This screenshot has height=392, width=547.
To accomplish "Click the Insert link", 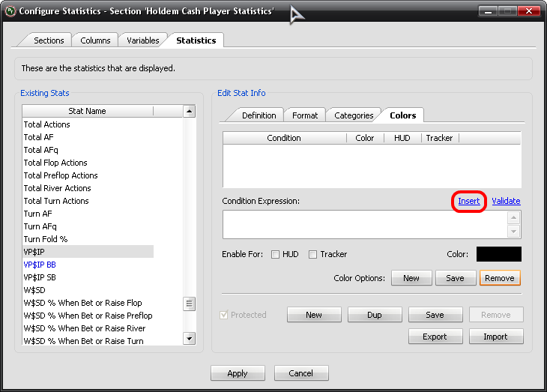I will [x=469, y=201].
